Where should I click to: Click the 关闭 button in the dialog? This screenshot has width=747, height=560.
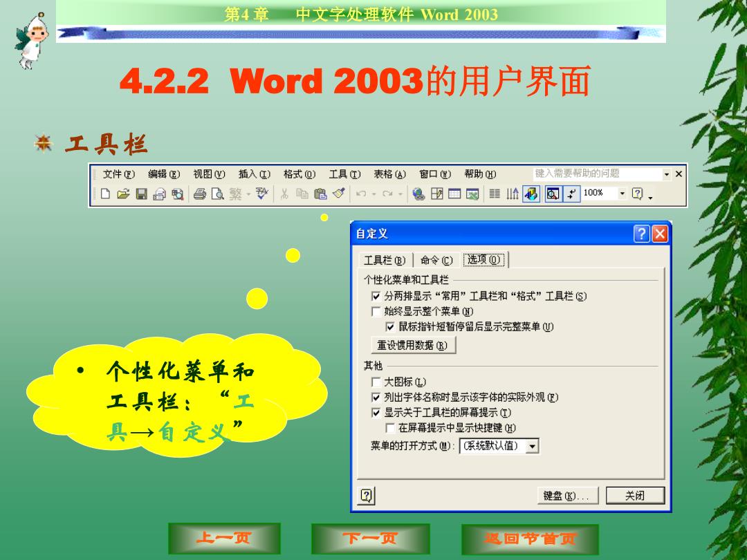coord(635,496)
